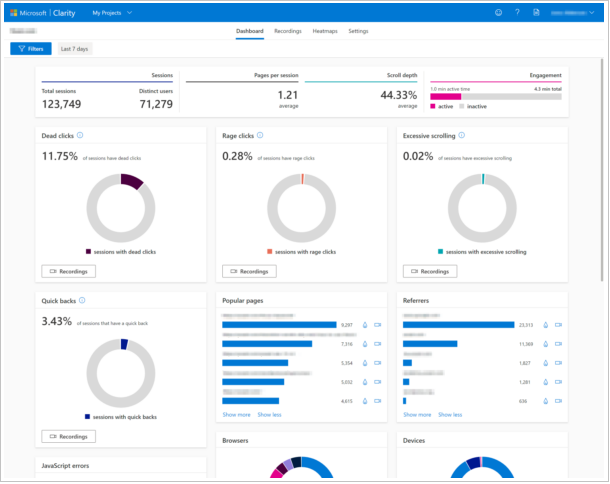Open heatmap icon for 636 referrer

coord(545,401)
